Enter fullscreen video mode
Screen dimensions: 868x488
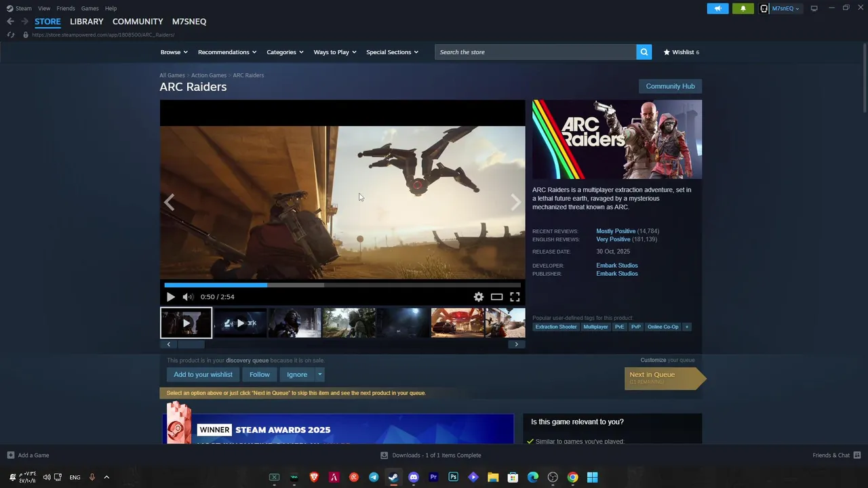coord(515,297)
